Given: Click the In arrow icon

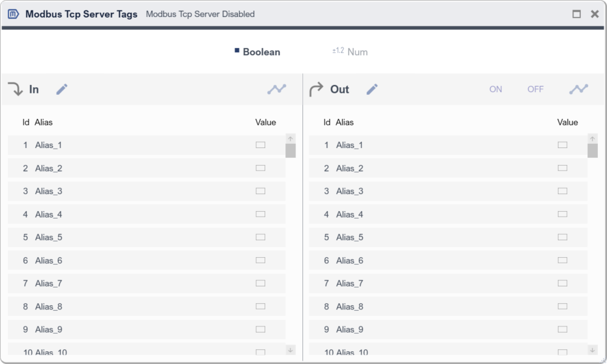Looking at the screenshot, I should coord(15,90).
